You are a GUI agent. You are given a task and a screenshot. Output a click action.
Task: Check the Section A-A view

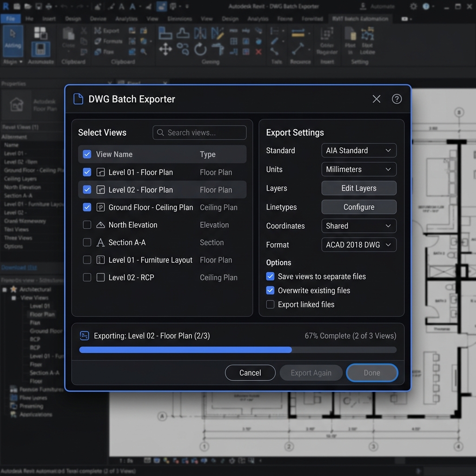tap(87, 243)
